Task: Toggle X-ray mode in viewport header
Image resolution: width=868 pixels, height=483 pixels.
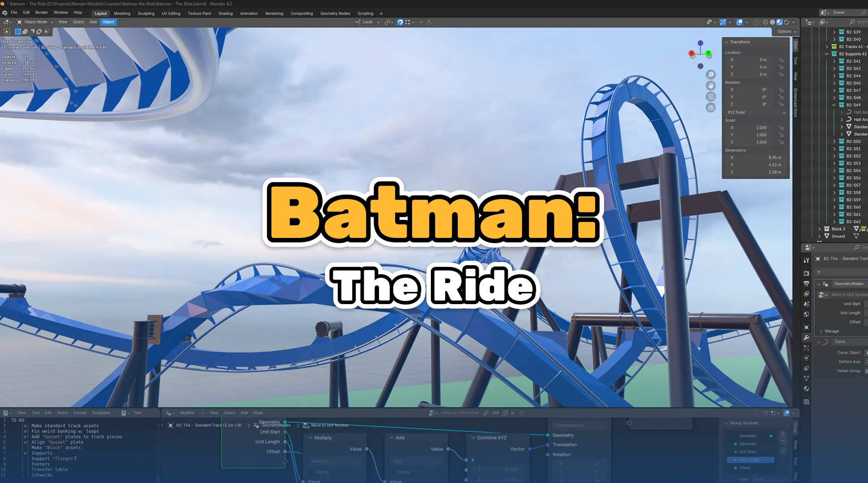Action: coord(756,22)
